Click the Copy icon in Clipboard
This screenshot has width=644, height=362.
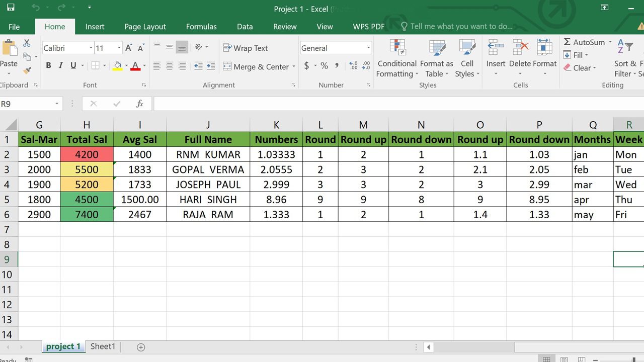tap(27, 57)
